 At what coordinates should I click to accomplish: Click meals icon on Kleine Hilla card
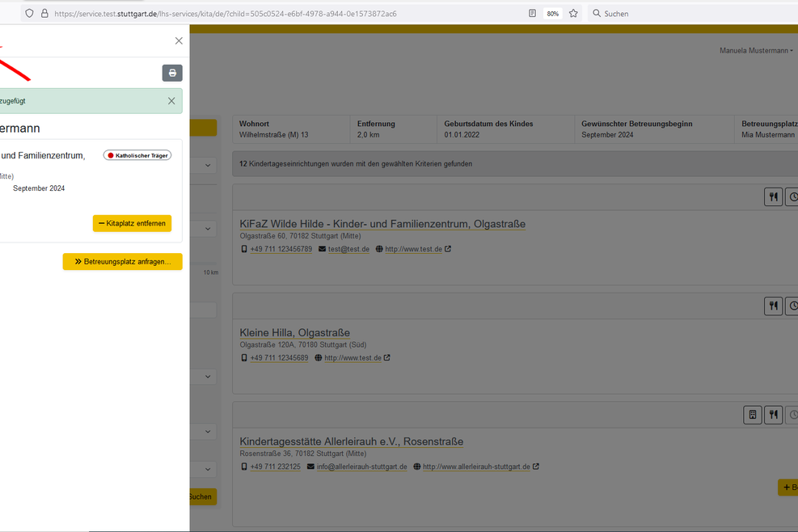773,306
